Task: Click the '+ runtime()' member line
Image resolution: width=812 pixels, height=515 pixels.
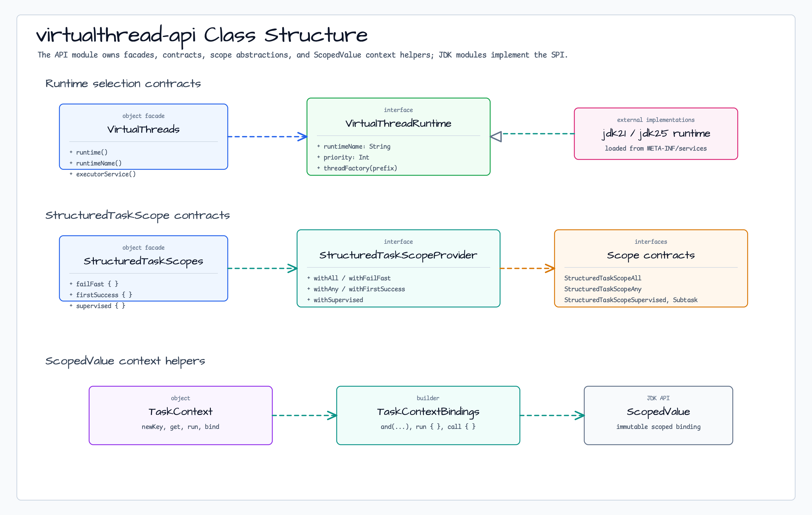Action: pos(88,153)
